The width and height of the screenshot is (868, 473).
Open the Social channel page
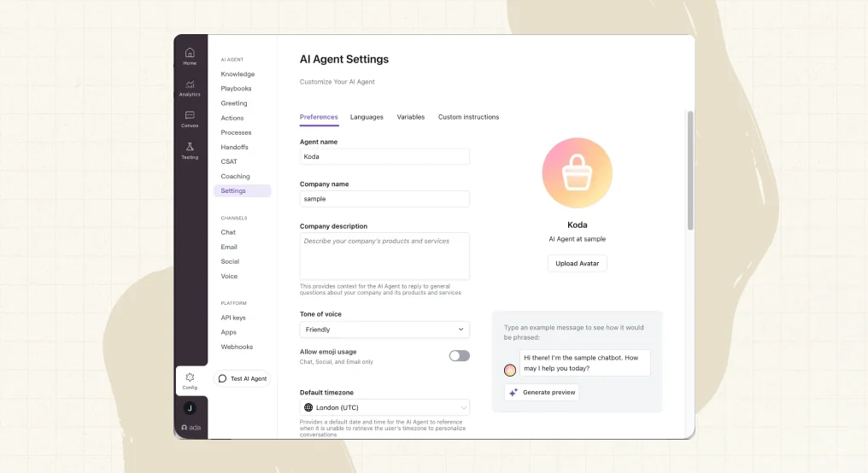(230, 261)
